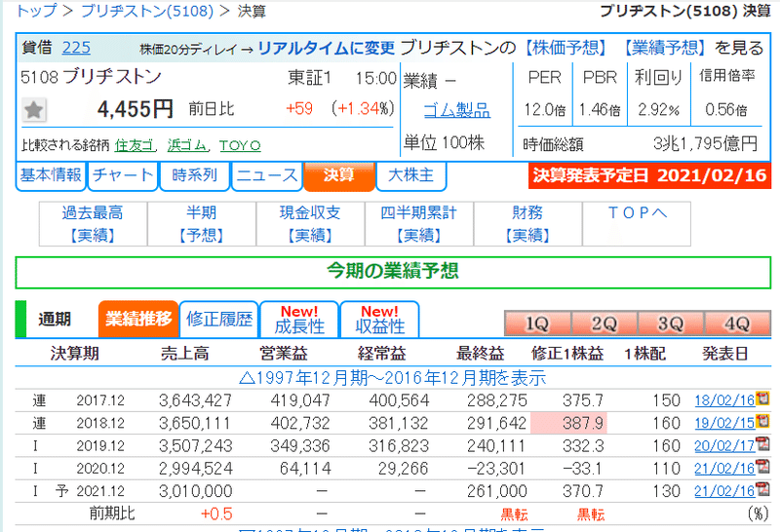Open 21/02/16 link in the 予 2021.12 row
The width and height of the screenshot is (780, 532).
pos(724,491)
